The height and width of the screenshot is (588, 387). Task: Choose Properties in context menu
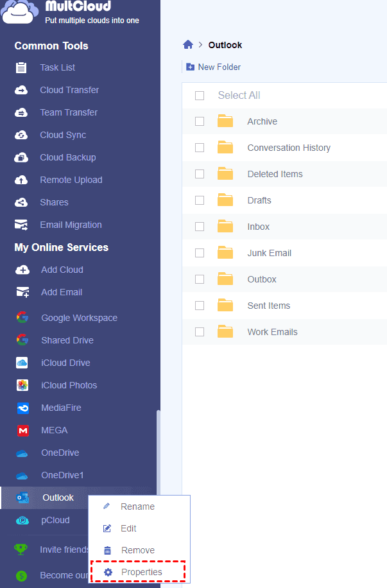click(139, 572)
